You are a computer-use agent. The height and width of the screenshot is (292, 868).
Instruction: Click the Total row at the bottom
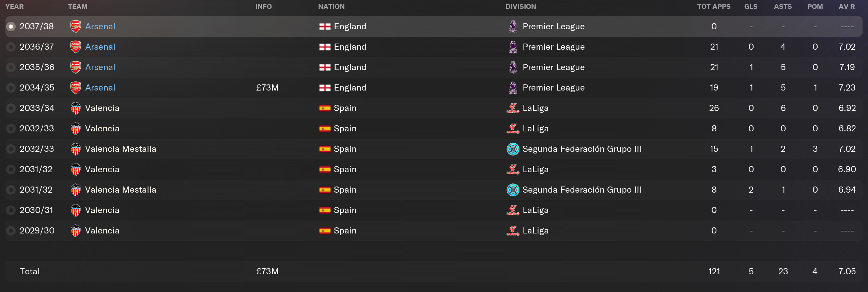pyautogui.click(x=434, y=272)
